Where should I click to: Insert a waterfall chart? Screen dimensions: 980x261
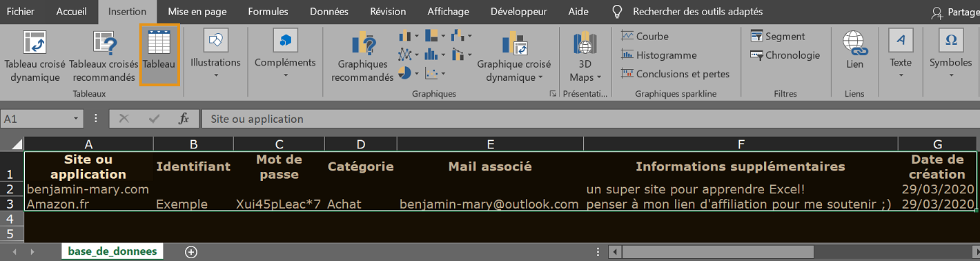click(x=458, y=36)
